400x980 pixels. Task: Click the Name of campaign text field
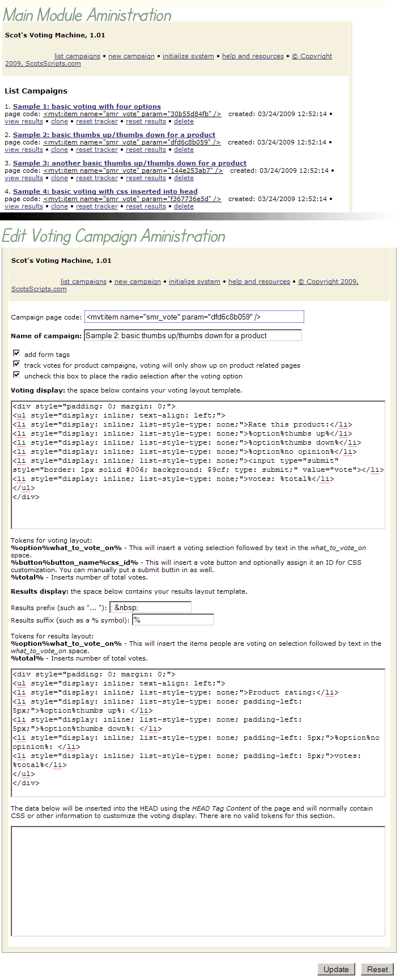point(193,335)
